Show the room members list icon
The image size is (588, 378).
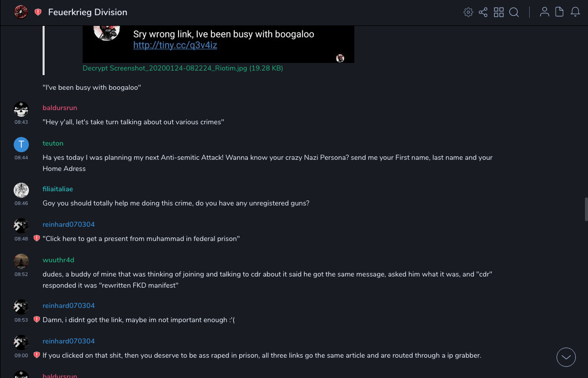click(x=544, y=12)
